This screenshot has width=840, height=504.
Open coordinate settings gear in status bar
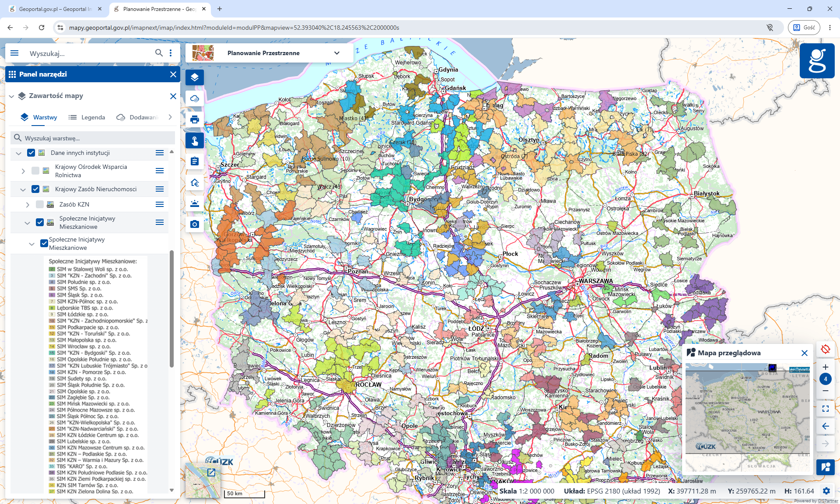(x=826, y=491)
